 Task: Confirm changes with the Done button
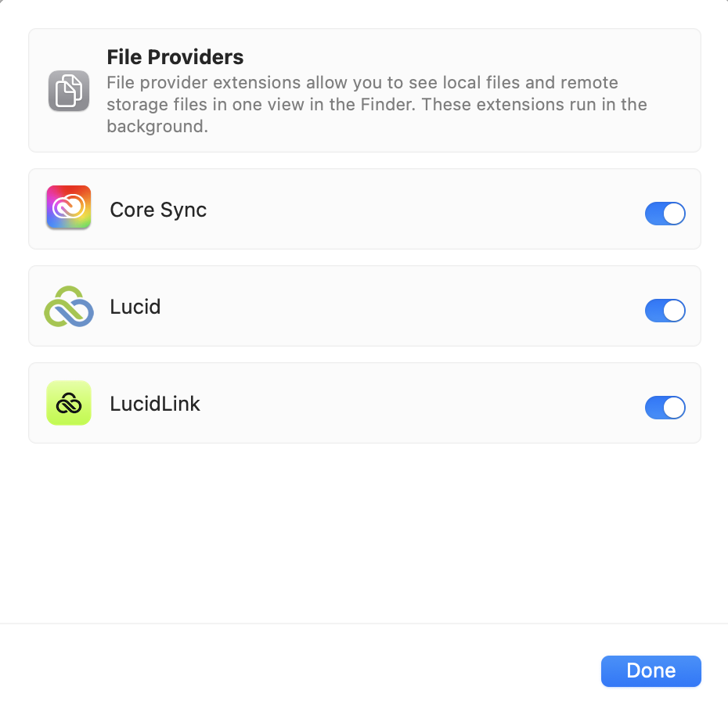(651, 670)
